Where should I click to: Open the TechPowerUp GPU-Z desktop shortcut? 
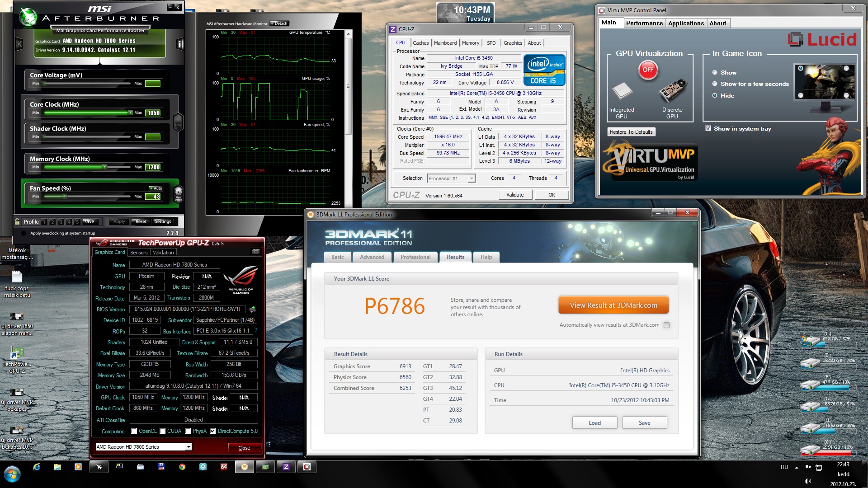(17, 360)
